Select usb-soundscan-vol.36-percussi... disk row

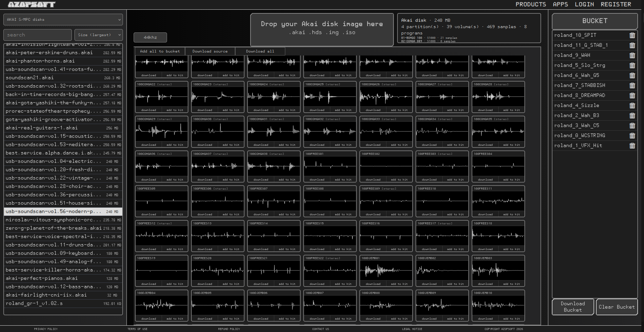[x=63, y=195]
